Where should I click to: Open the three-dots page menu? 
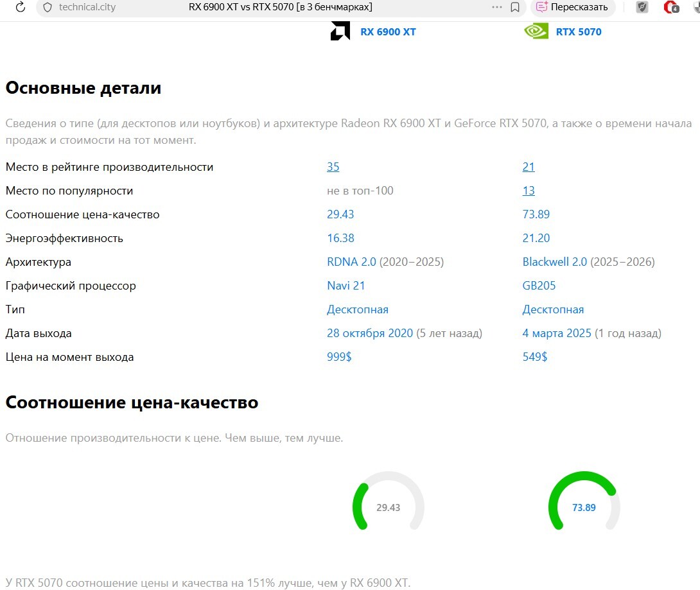coord(497,7)
